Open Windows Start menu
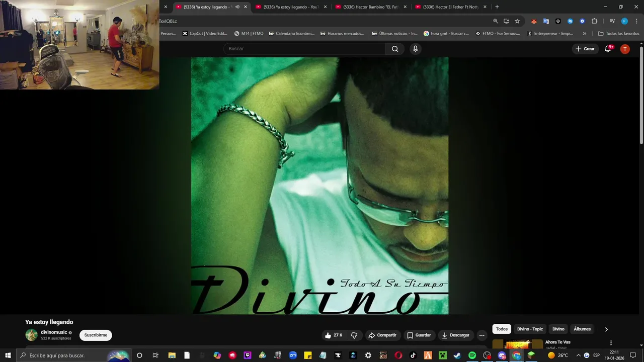Image resolution: width=644 pixels, height=362 pixels. 8,355
